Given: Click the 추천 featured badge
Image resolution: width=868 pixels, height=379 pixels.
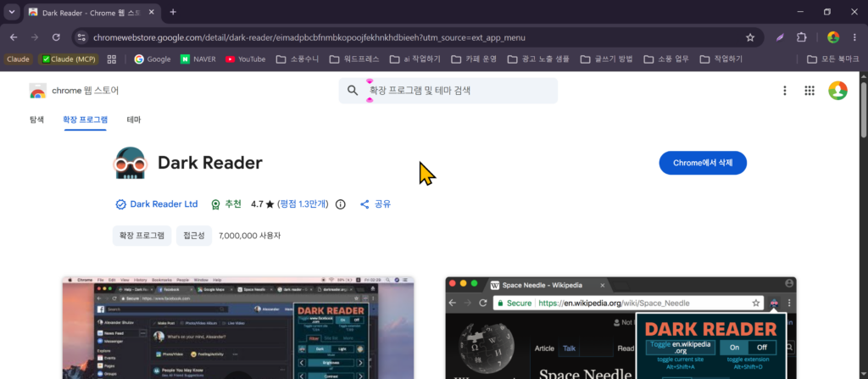Looking at the screenshot, I should tap(225, 203).
